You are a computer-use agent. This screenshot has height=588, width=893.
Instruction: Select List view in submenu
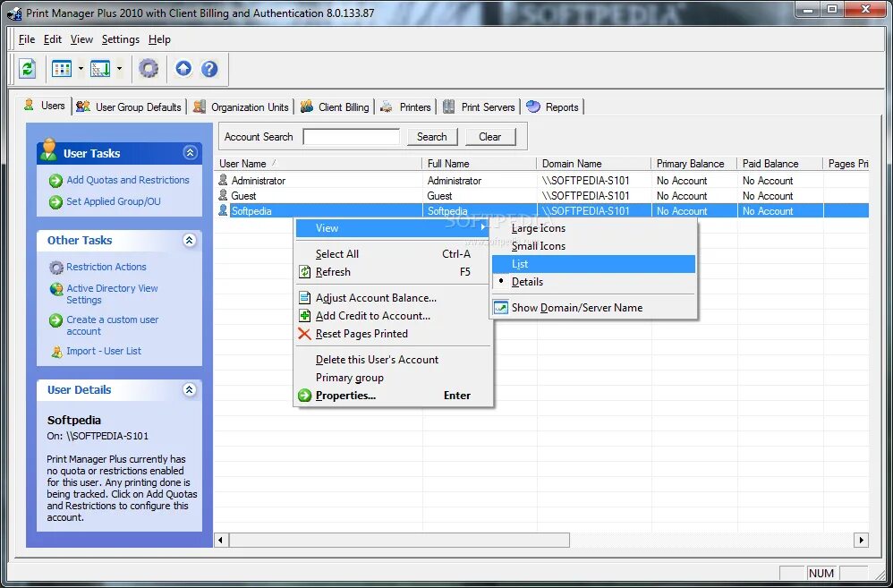pos(593,264)
